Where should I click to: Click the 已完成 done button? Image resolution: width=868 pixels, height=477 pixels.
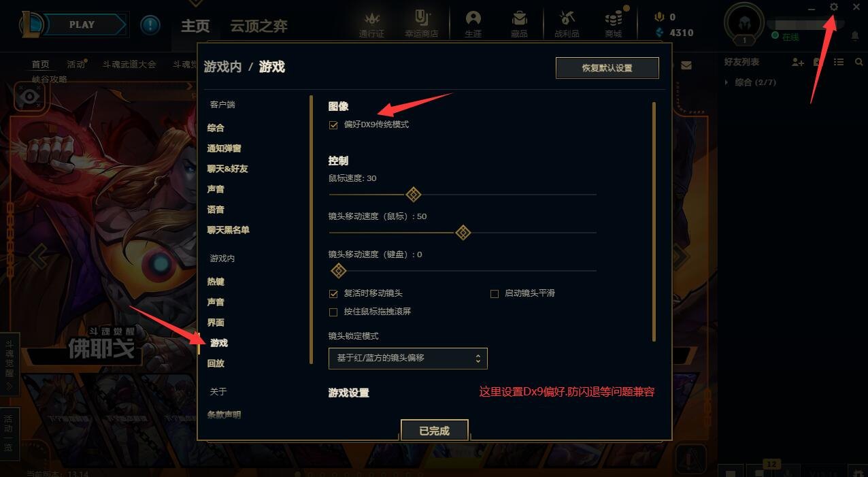coord(435,430)
